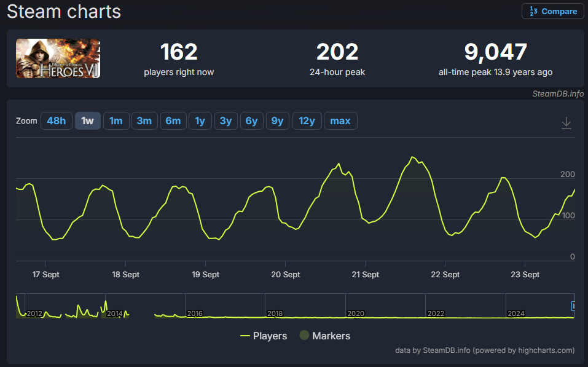Click the 2020 area in navigator timeline
This screenshot has width=588, height=367.
(356, 314)
